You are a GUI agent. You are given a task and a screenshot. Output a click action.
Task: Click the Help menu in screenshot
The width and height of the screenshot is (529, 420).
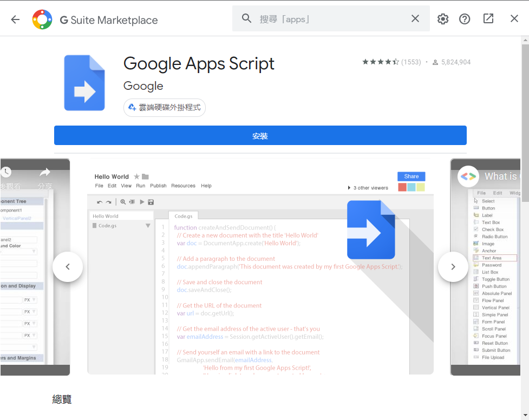(206, 186)
